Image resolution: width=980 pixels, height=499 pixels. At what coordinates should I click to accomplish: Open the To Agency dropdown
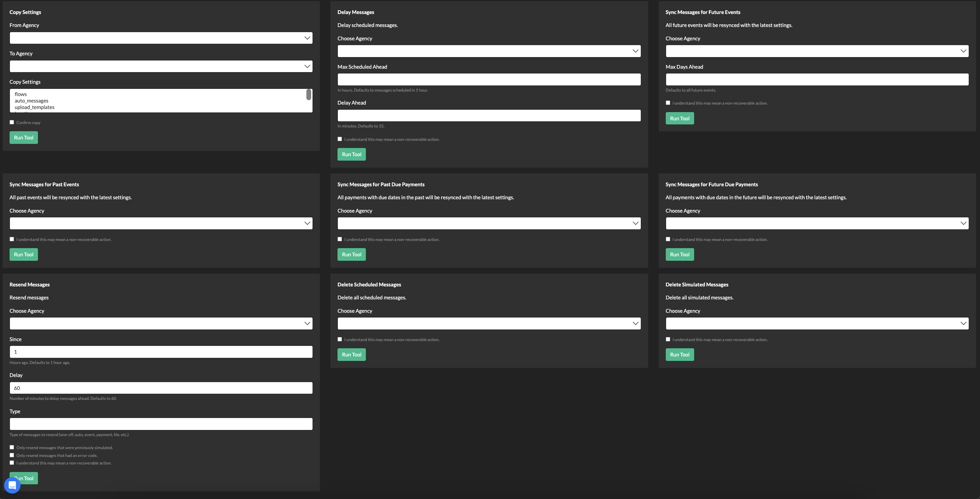coord(161,66)
